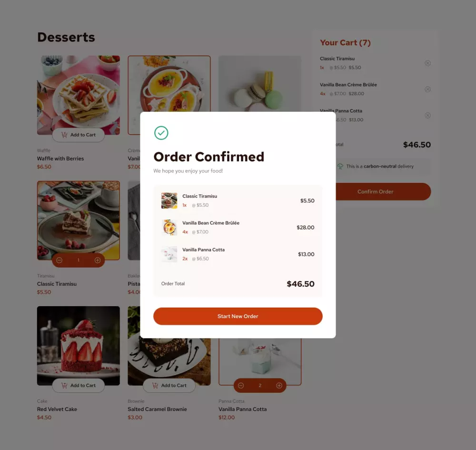Image resolution: width=476 pixels, height=450 pixels.
Task: Remove Vanilla Panna Cotta from the cart
Action: click(427, 115)
